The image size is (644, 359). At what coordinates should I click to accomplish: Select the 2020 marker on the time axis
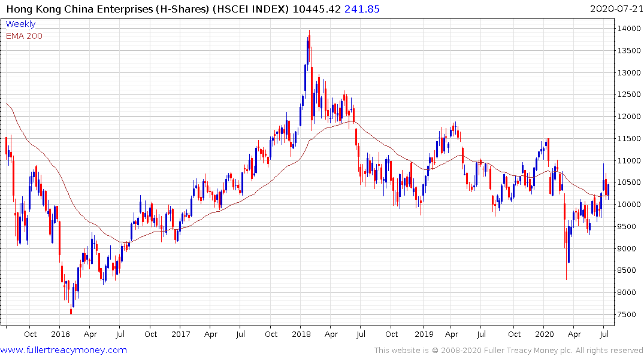[545, 334]
